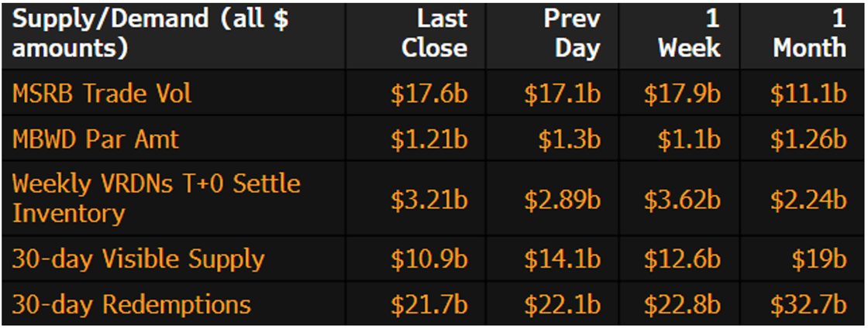Click the Prev Day column header
The height and width of the screenshot is (329, 868).
tap(571, 33)
